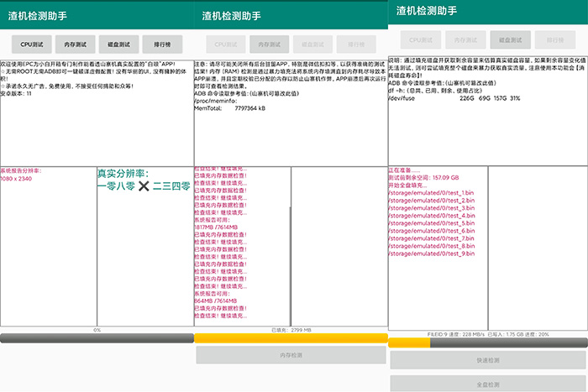The height and width of the screenshot is (392, 588).
Task: Click the active CPU测试 button in left panel
Action: (x=33, y=44)
